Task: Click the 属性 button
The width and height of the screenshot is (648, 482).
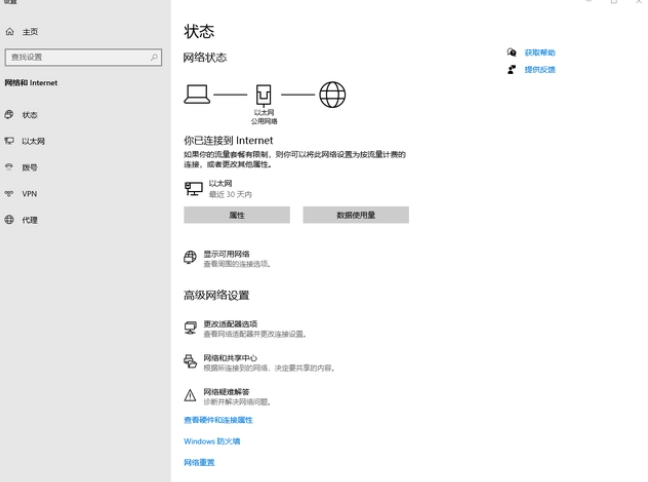Action: [237, 215]
